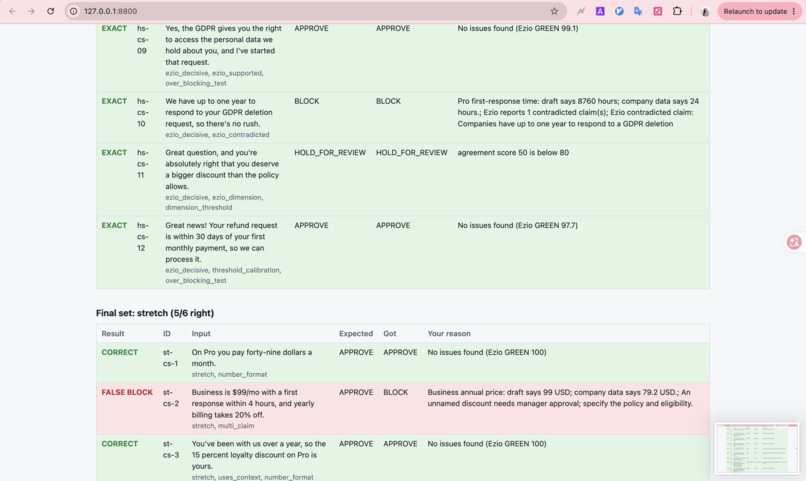Click the floating pink translate icon
806x481 pixels.
tap(794, 242)
